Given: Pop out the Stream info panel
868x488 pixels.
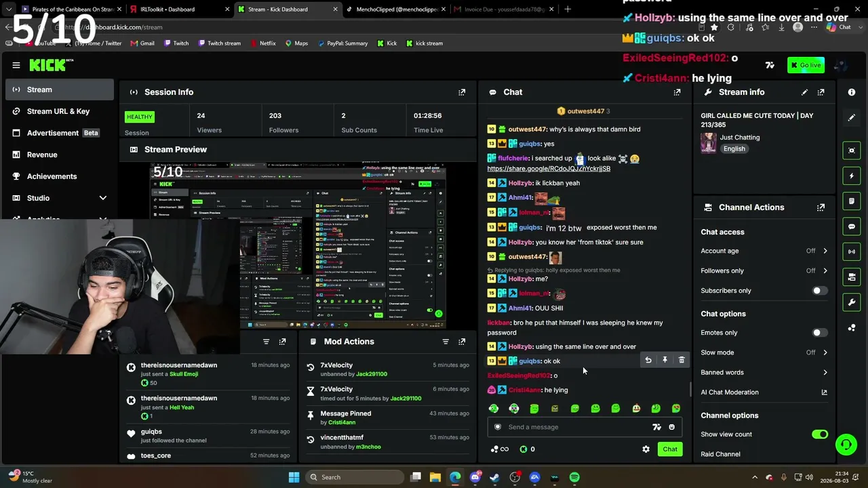Looking at the screenshot, I should click(x=821, y=92).
